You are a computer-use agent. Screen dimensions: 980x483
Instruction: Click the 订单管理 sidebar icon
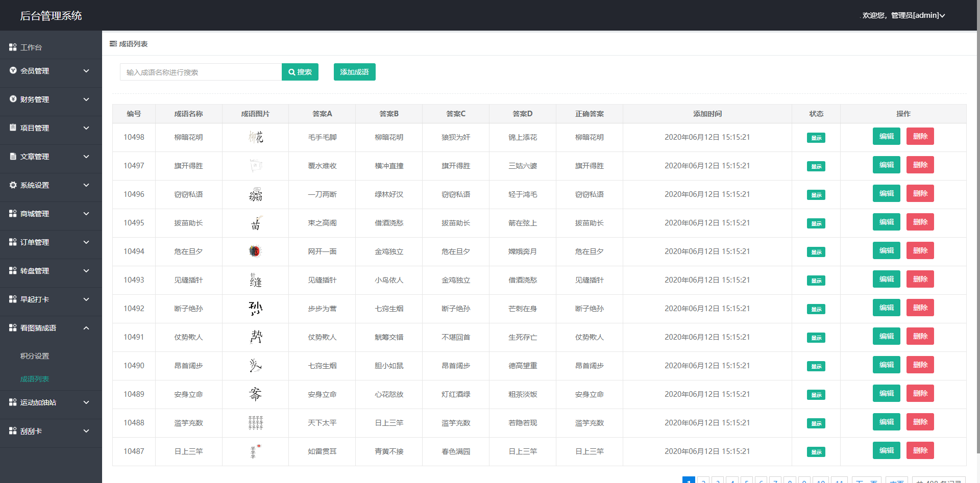click(13, 242)
